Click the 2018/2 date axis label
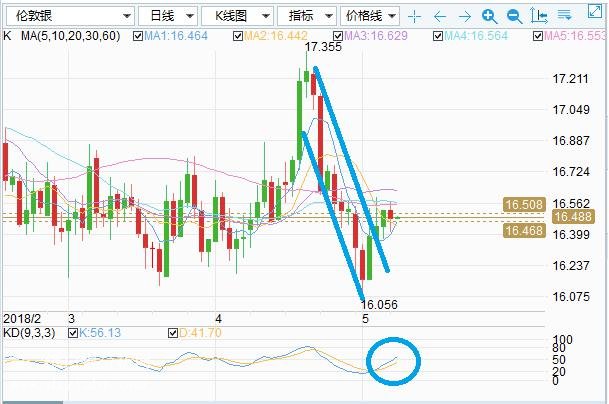This screenshot has width=609, height=404. pos(22,319)
